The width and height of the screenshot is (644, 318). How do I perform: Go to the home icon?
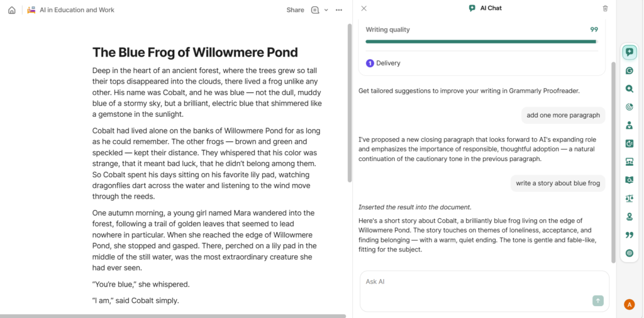(11, 10)
